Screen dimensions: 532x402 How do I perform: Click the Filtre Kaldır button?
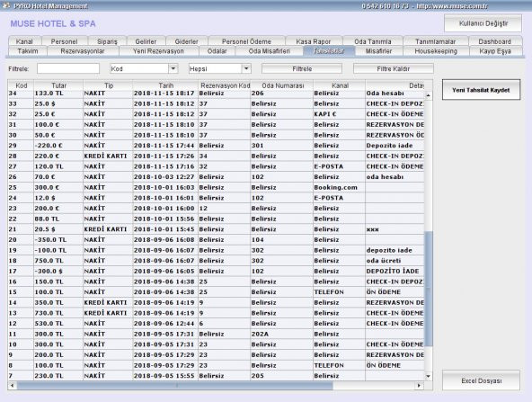tap(394, 68)
